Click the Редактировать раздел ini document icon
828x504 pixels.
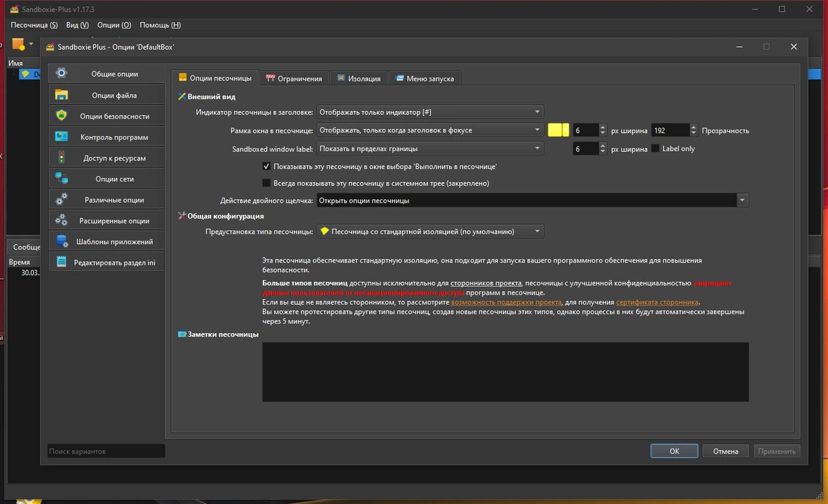tap(61, 262)
